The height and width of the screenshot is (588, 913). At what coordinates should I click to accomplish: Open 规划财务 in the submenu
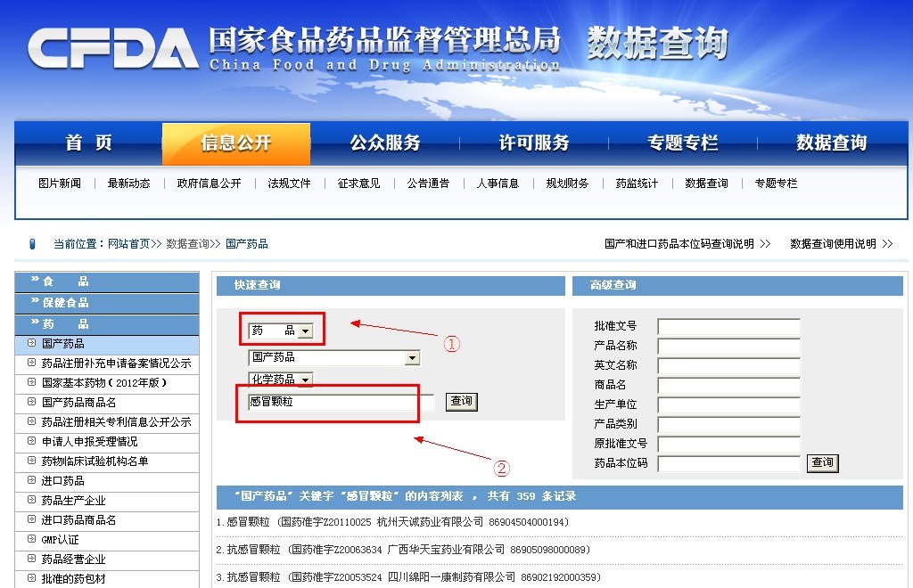[567, 184]
